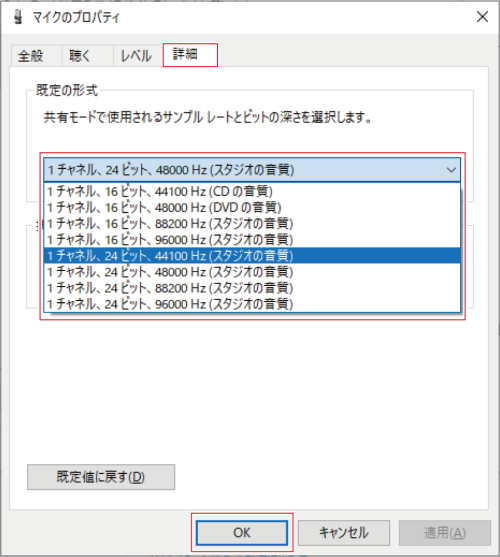Collapse the format combo box arrow
The height and width of the screenshot is (557, 500).
[x=451, y=170]
